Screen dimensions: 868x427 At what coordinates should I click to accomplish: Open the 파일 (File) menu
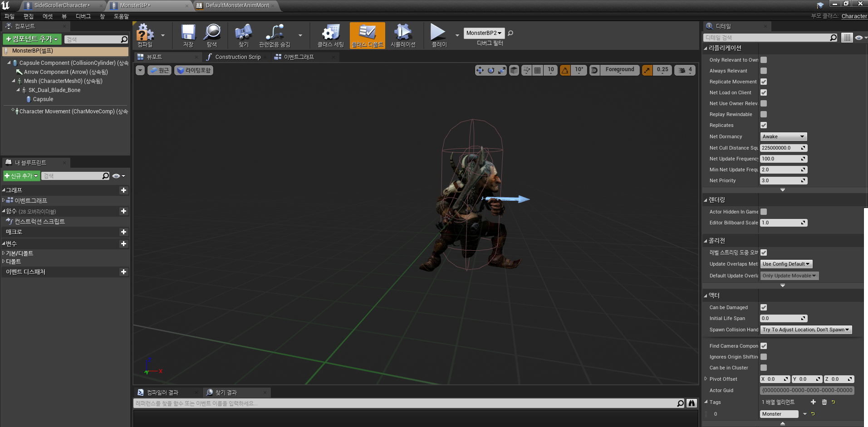pyautogui.click(x=10, y=16)
